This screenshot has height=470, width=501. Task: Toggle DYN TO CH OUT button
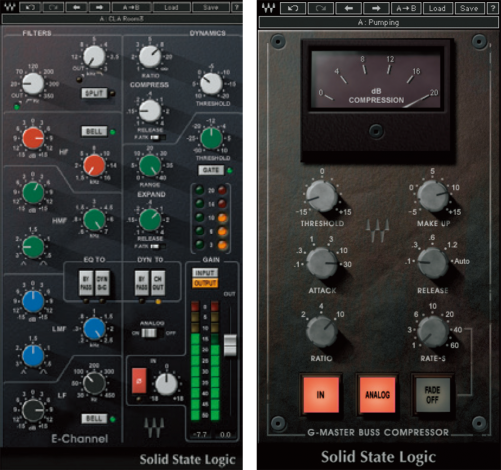[x=158, y=283]
